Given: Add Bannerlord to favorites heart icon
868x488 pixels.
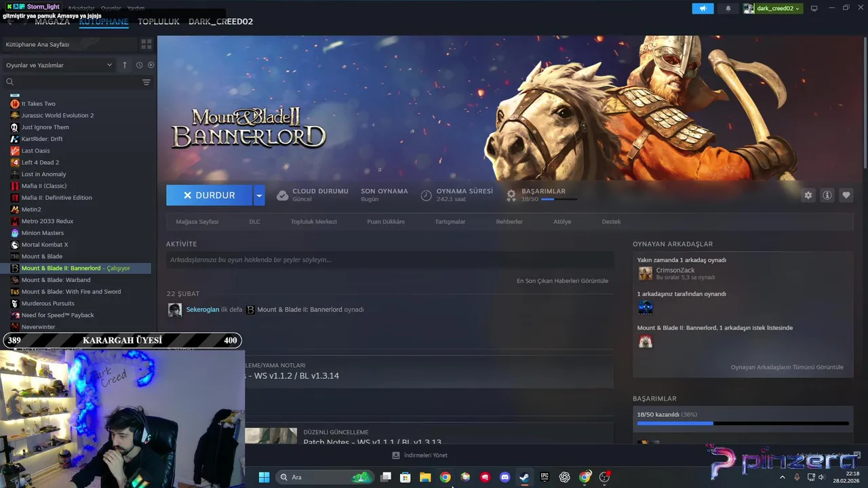Looking at the screenshot, I should [846, 195].
